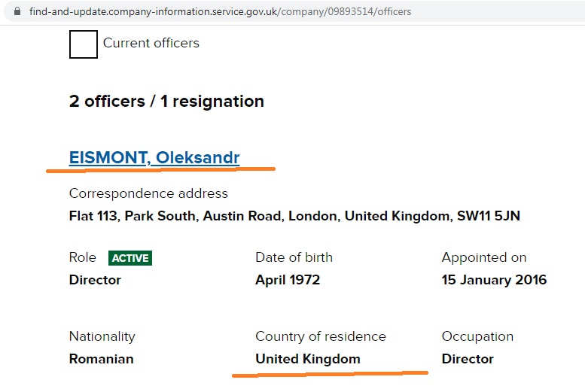Click the Director value under Role
The height and width of the screenshot is (392, 585).
95,280
